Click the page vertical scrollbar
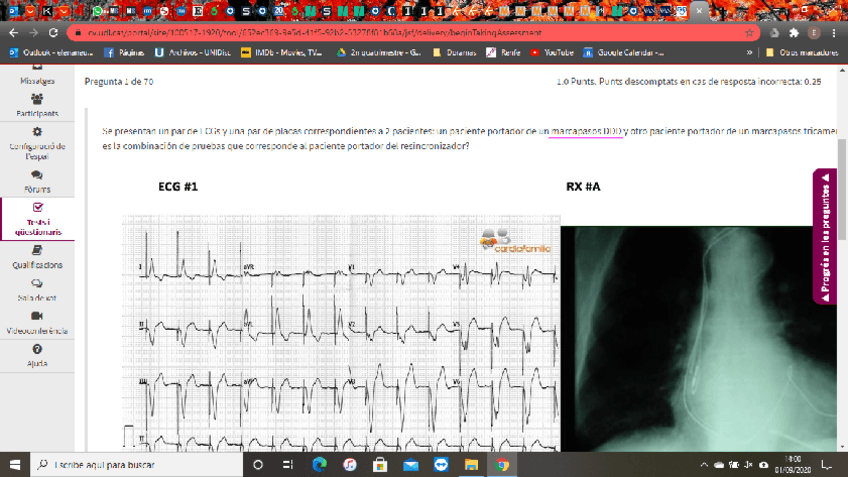Viewport: 848px width, 477px height. pyautogui.click(x=842, y=300)
